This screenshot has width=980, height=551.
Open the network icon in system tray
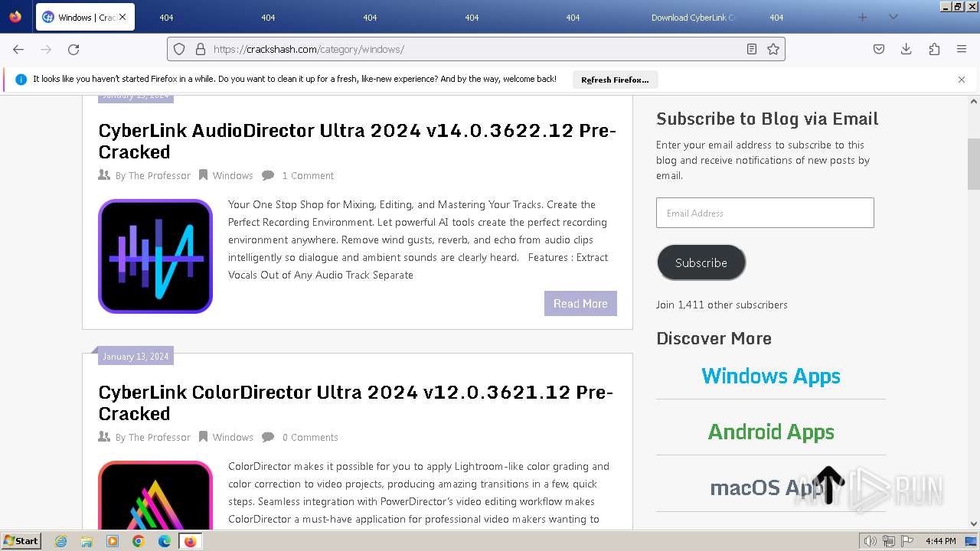(x=890, y=541)
